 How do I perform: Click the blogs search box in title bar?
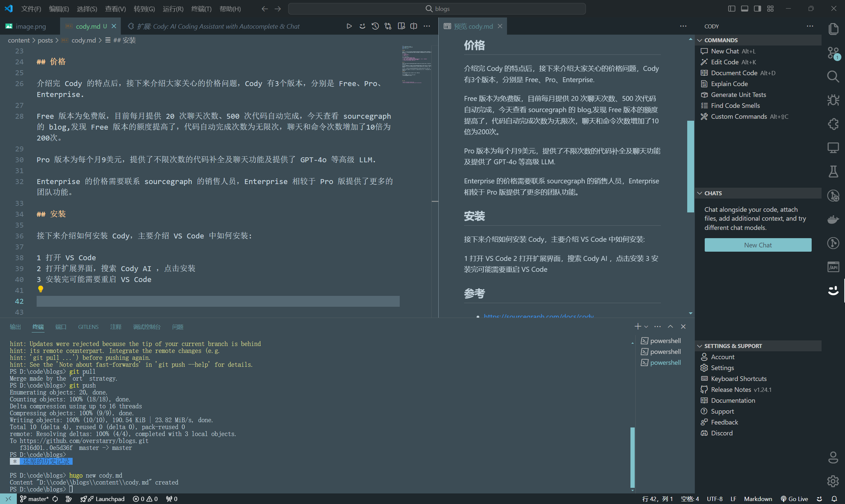pyautogui.click(x=437, y=9)
